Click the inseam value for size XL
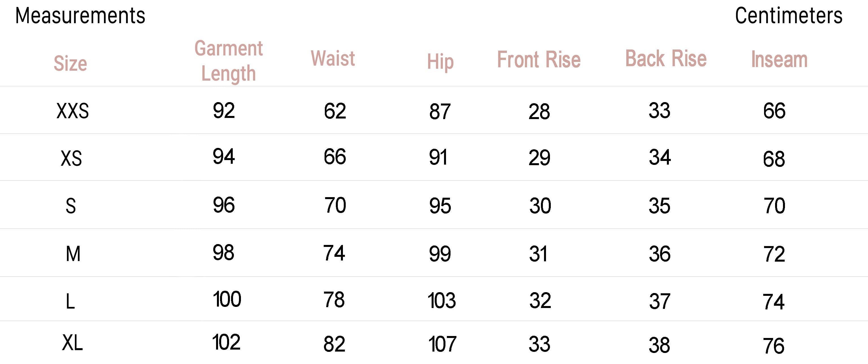868x364 pixels. 774,346
